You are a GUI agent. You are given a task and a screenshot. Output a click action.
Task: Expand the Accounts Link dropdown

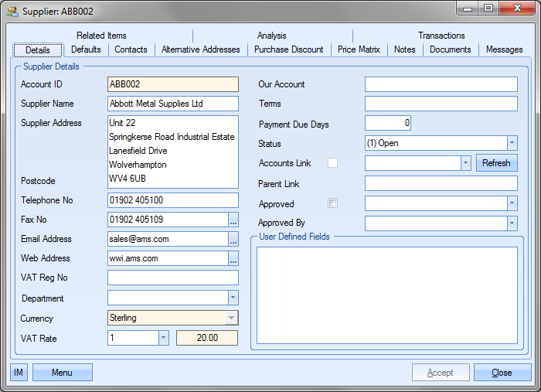click(x=465, y=163)
